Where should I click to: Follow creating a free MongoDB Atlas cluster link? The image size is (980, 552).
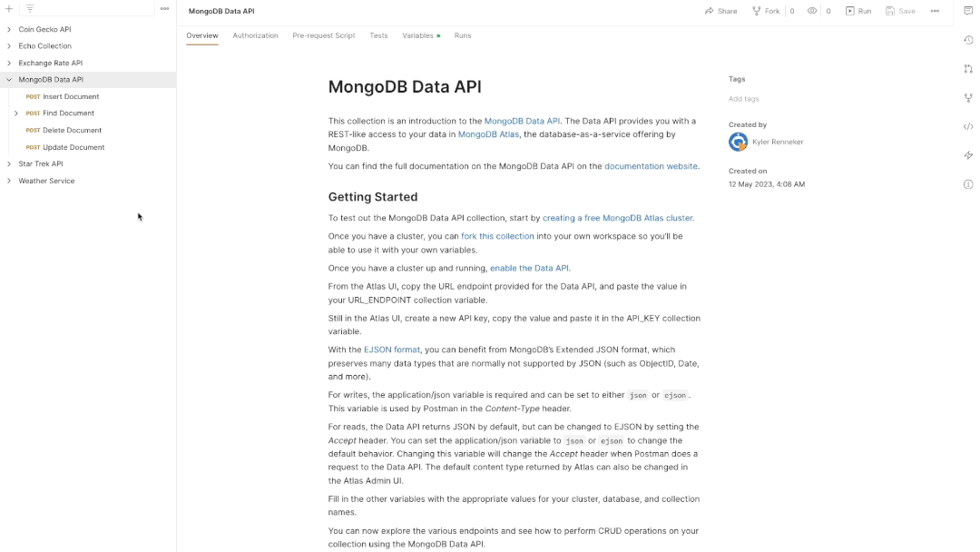click(x=618, y=218)
